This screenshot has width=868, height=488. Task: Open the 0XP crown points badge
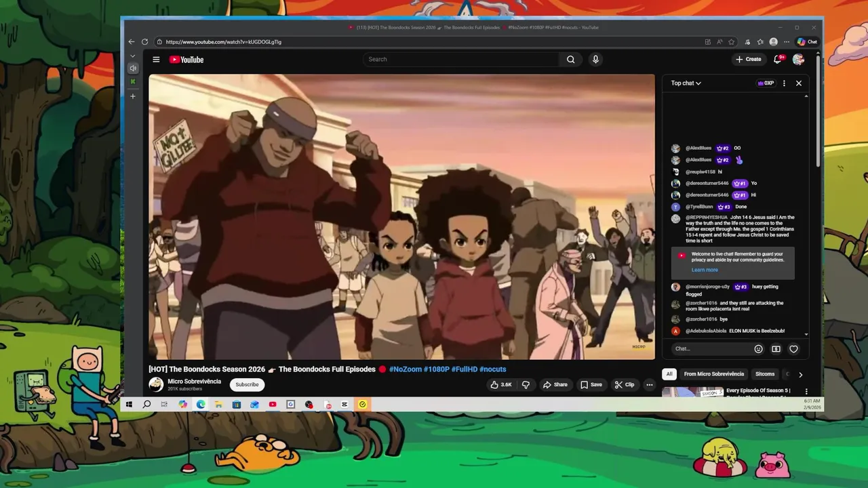tap(766, 83)
